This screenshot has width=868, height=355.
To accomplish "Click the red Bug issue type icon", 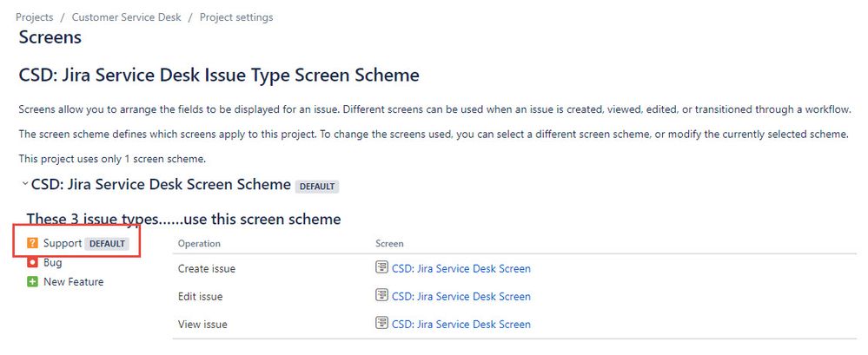I will tap(33, 263).
